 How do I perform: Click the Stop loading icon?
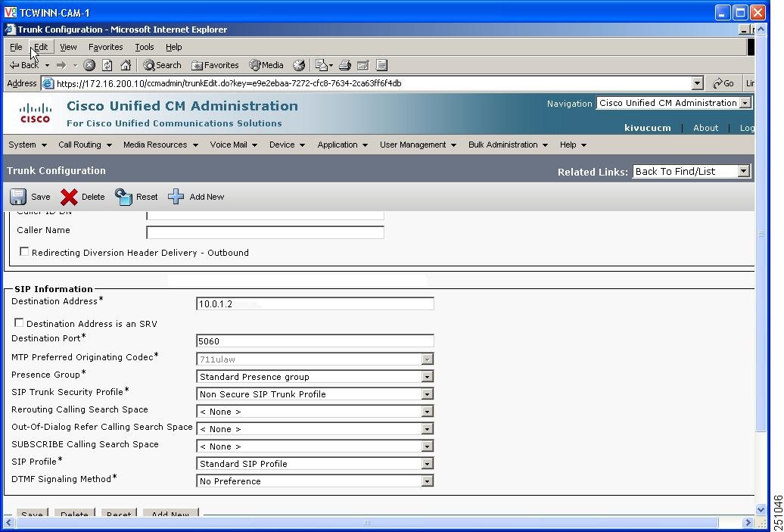pos(89,65)
